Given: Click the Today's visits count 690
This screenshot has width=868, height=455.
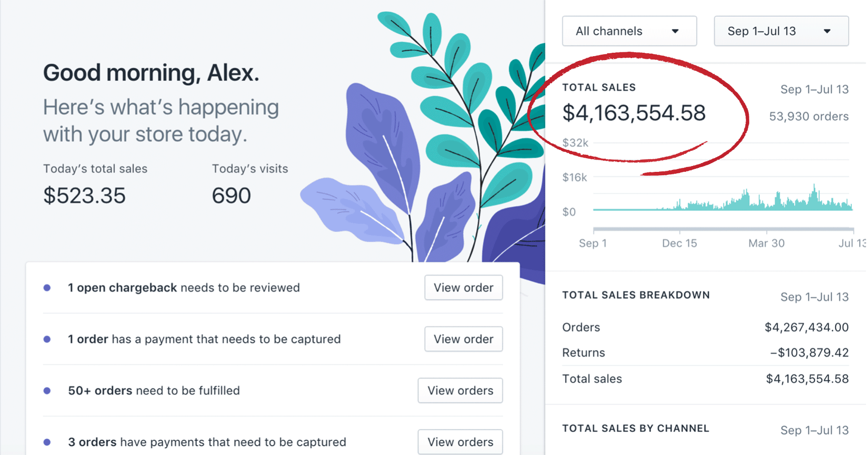Looking at the screenshot, I should tap(231, 196).
